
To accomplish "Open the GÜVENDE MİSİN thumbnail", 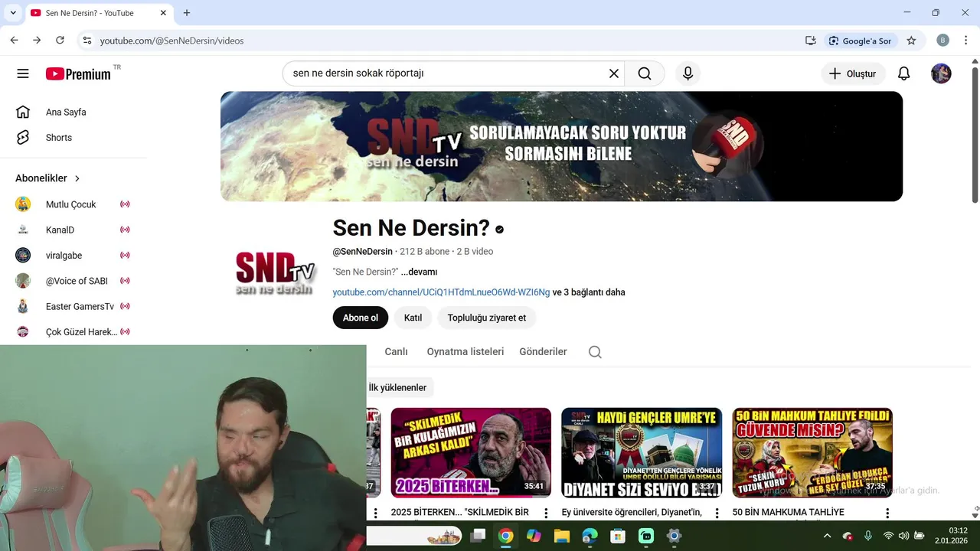I will pos(812,452).
